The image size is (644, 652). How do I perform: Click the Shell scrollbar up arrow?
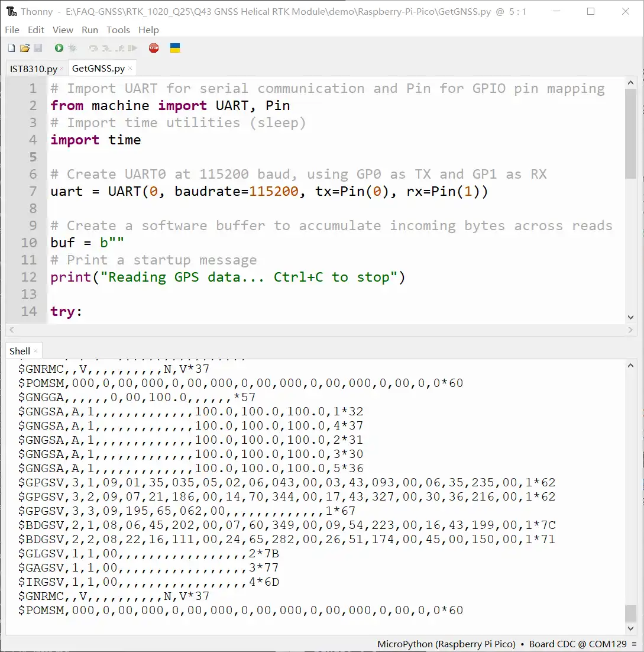630,366
